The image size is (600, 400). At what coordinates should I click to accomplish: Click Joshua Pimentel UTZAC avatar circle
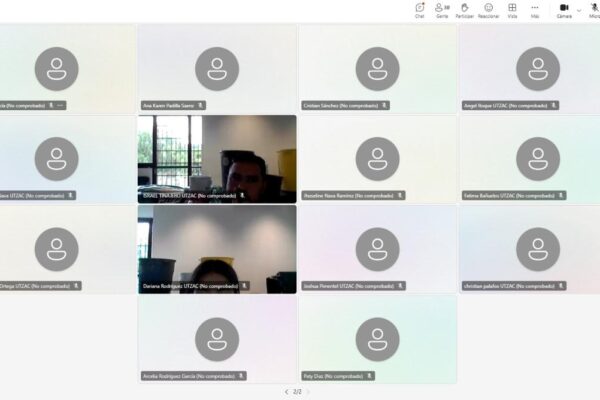pos(377,249)
